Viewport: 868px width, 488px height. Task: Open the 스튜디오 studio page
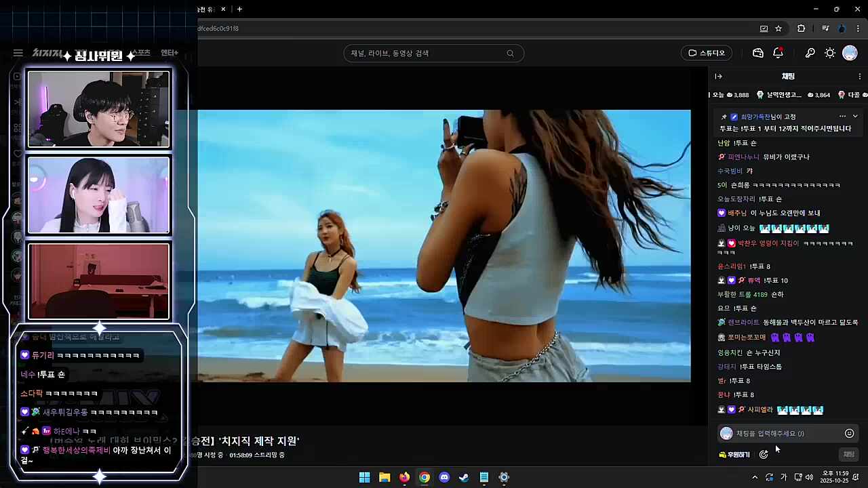[706, 52]
